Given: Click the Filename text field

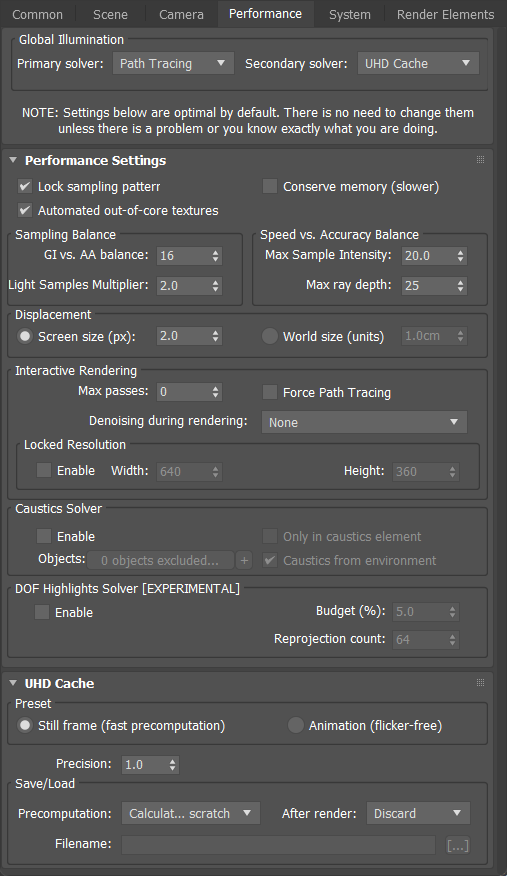Looking at the screenshot, I should pyautogui.click(x=278, y=845).
